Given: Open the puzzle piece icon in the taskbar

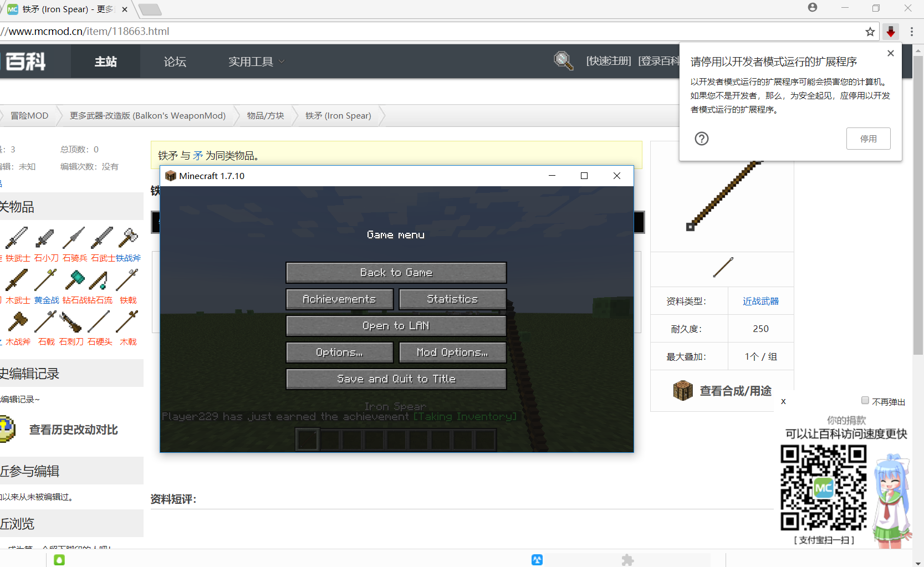Looking at the screenshot, I should click(x=627, y=560).
